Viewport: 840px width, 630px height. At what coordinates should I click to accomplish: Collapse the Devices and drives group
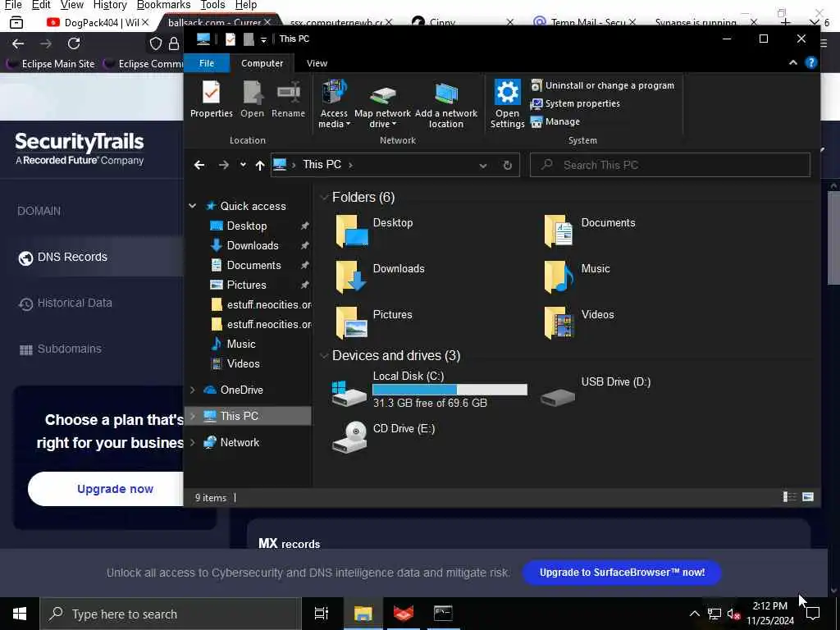tap(323, 356)
